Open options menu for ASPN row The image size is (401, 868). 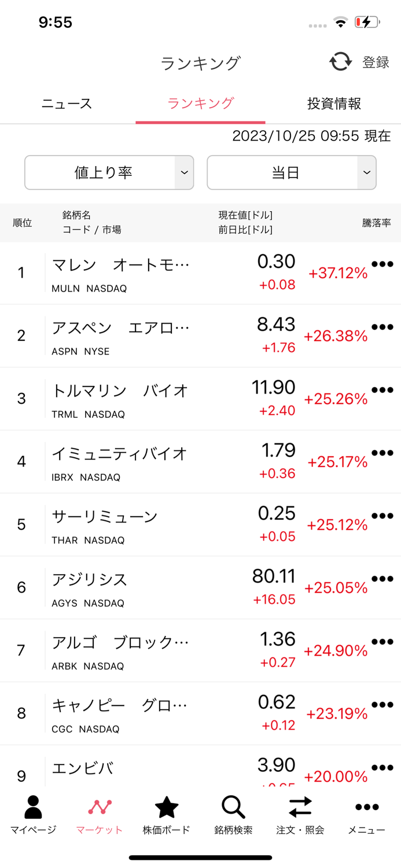[x=382, y=326]
